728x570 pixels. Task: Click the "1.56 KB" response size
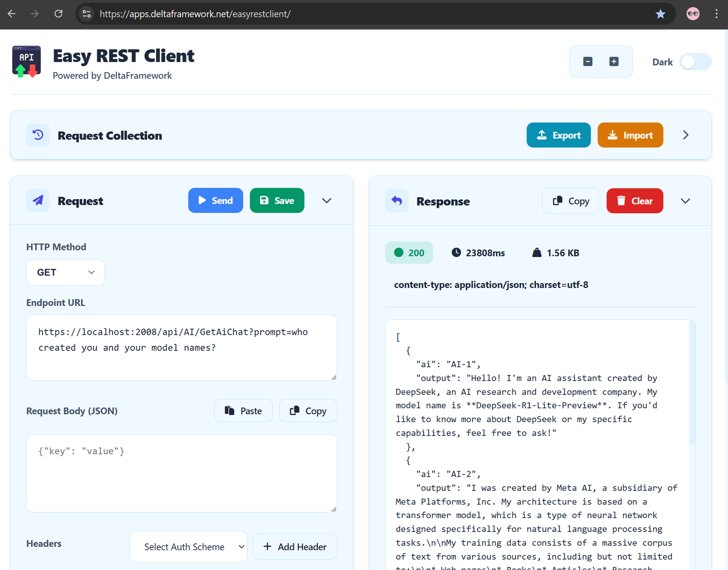pyautogui.click(x=563, y=253)
